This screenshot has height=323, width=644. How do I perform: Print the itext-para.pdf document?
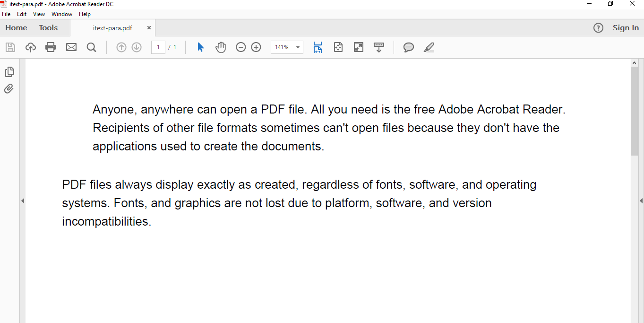point(51,47)
